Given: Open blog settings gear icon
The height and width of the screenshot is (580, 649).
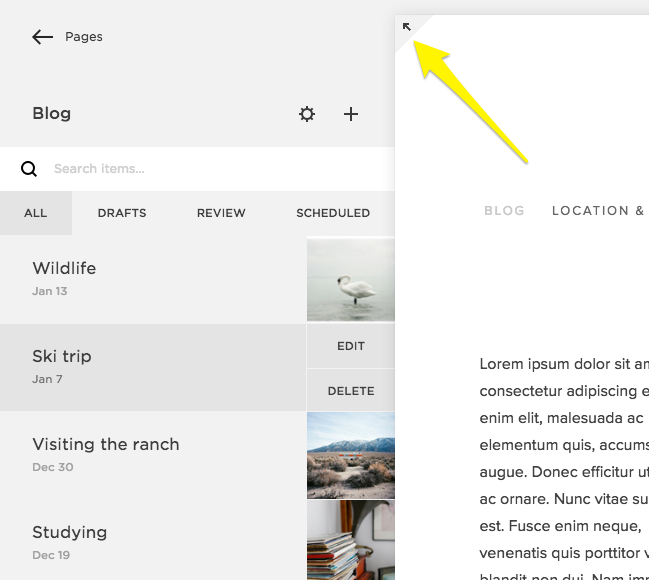Looking at the screenshot, I should [307, 114].
